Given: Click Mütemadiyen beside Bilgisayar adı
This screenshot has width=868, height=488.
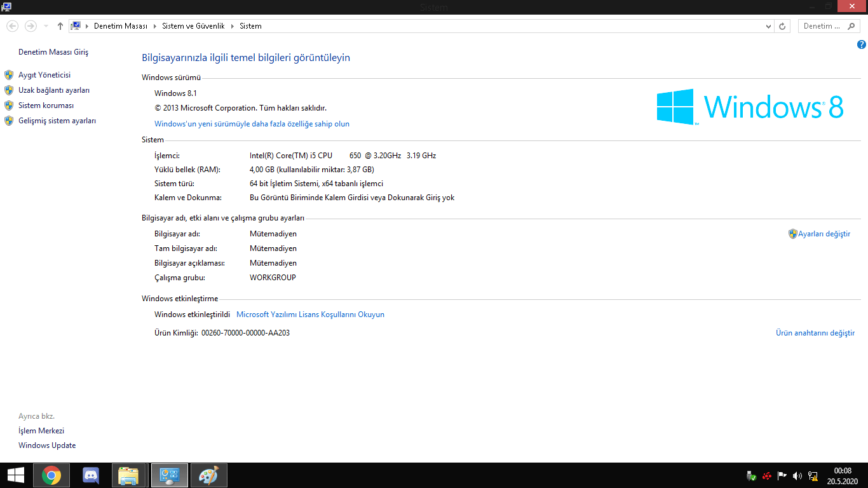Looking at the screenshot, I should pos(273,234).
